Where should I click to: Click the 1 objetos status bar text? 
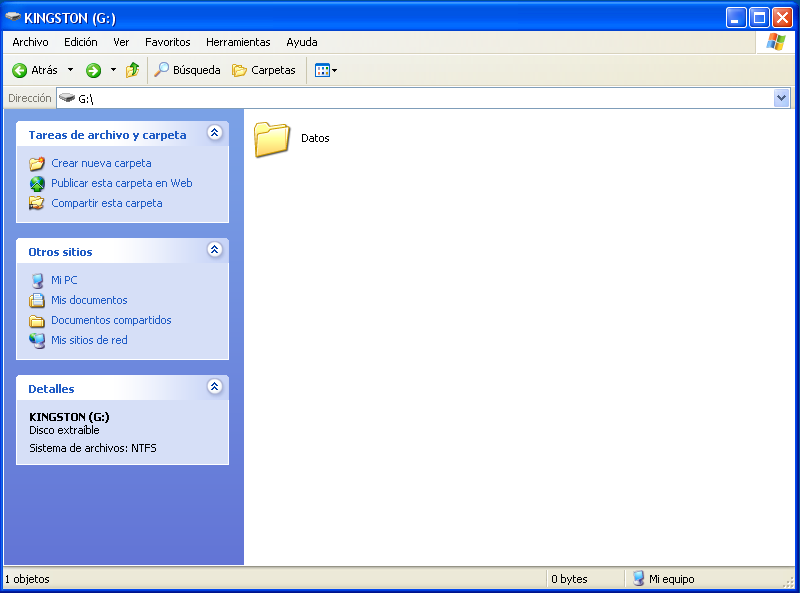(x=27, y=579)
